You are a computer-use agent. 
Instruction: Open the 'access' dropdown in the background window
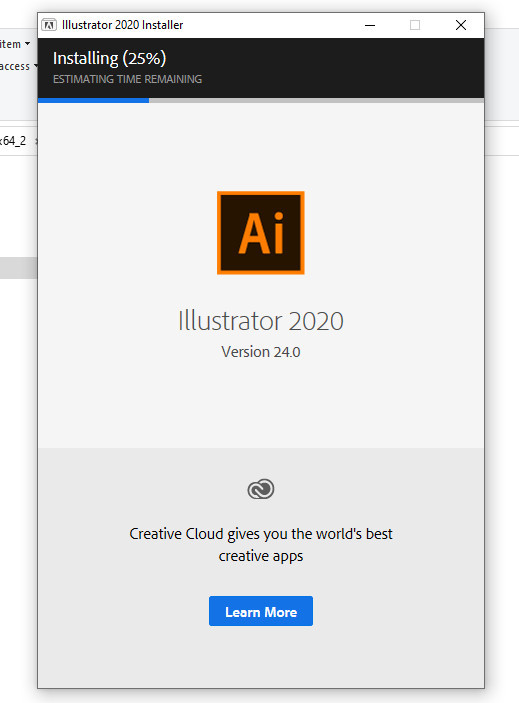point(18,66)
